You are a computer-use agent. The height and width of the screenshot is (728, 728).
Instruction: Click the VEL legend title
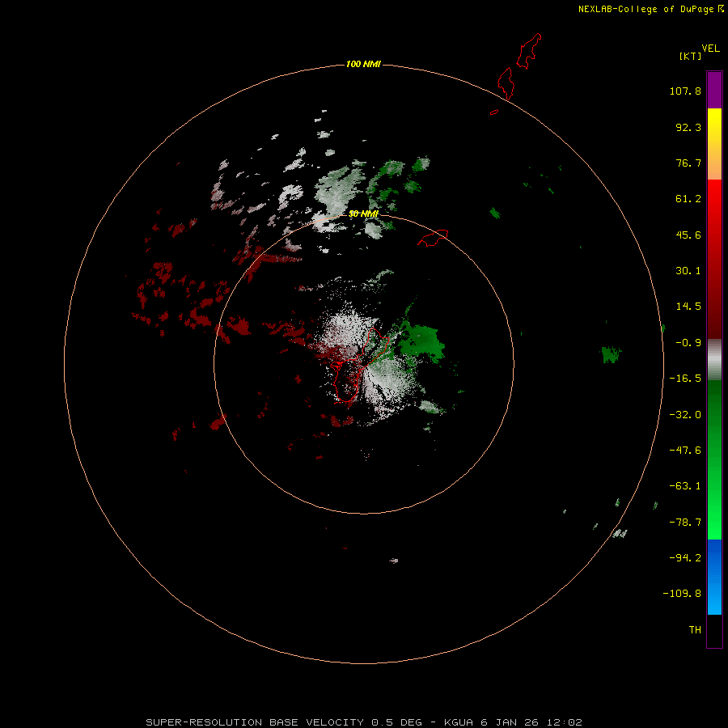coord(711,49)
